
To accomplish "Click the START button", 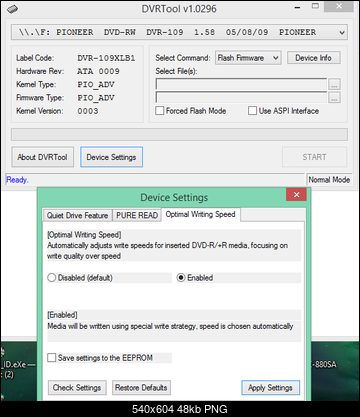I will pyautogui.click(x=314, y=157).
